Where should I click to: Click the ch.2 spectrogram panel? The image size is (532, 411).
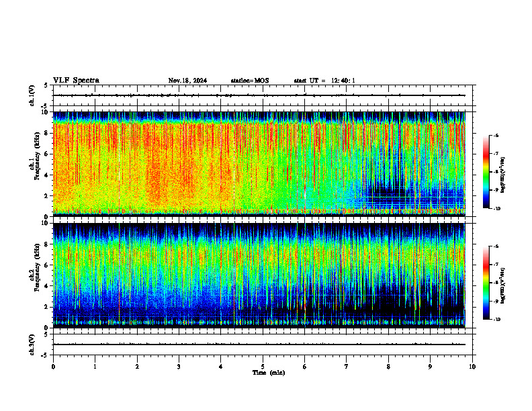point(259,275)
